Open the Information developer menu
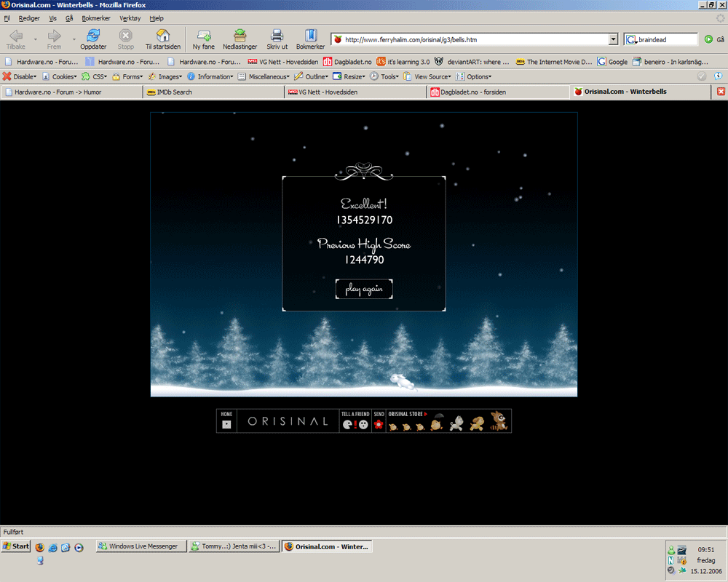This screenshot has width=728, height=582. click(210, 76)
